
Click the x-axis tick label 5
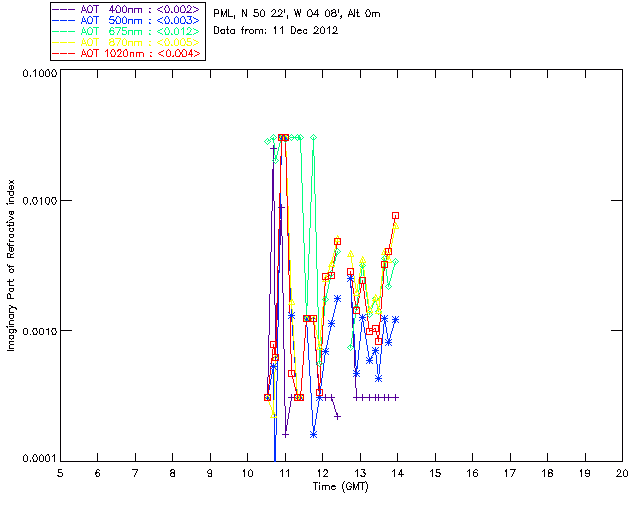point(60,473)
